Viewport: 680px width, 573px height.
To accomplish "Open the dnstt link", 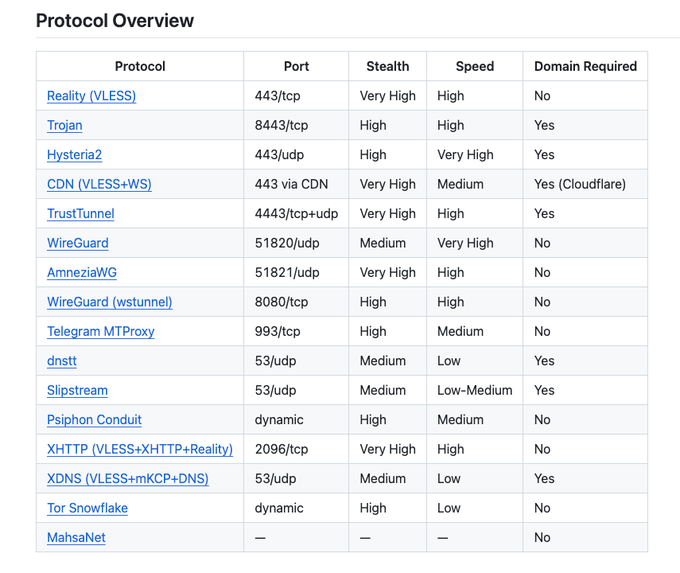I will (62, 361).
